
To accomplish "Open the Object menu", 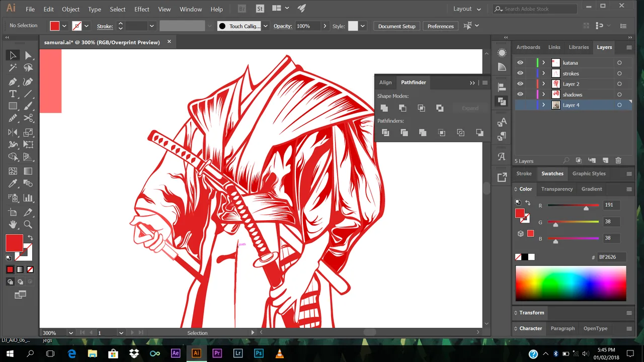I will [x=70, y=9].
